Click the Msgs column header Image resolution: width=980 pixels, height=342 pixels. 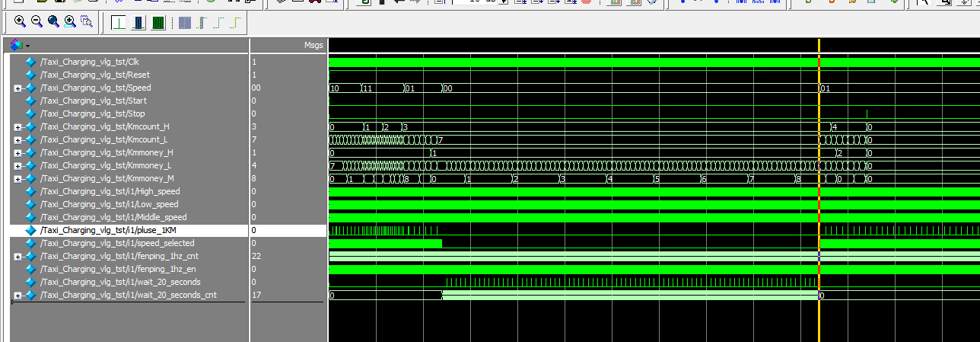(313, 46)
